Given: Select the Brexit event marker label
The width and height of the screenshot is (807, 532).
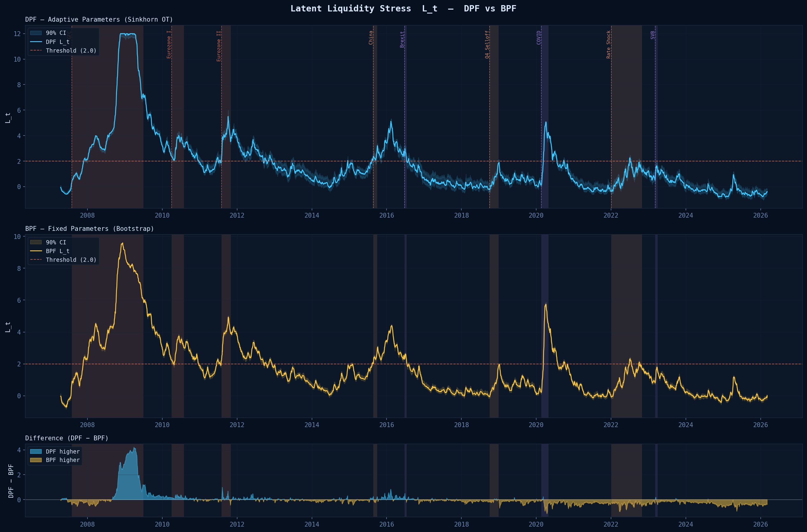Looking at the screenshot, I should (402, 39).
